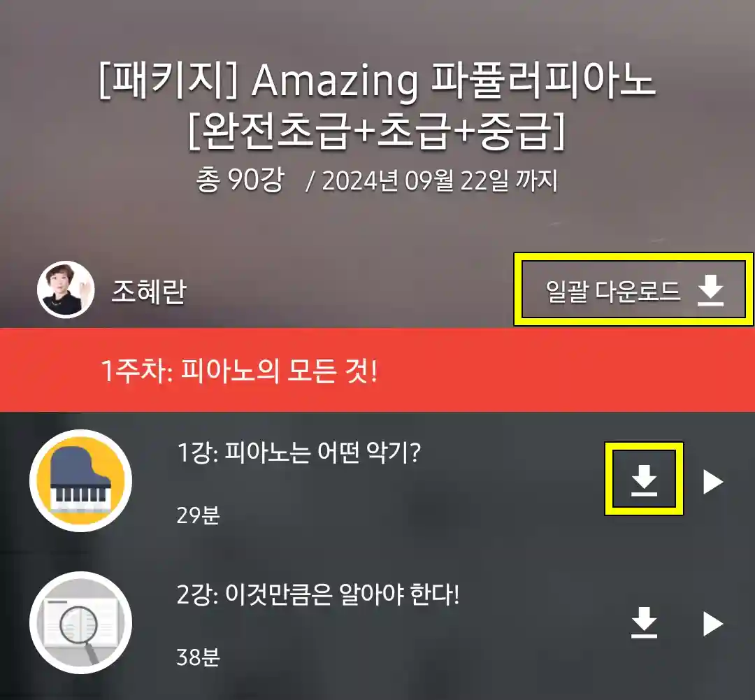
Task: Open the magnifier-and-book thumbnail for 2강
Action: (x=80, y=622)
